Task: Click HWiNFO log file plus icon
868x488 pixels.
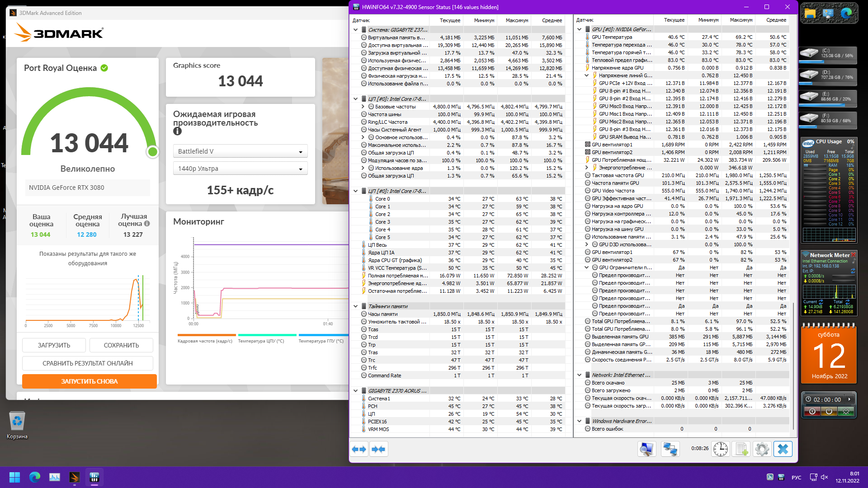Action: pos(741,449)
